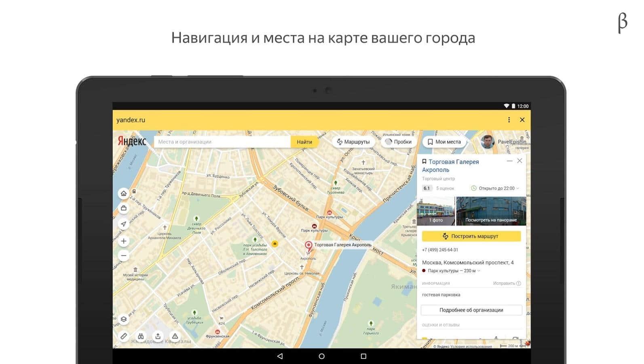Open panoramas with the binoculars icon

click(x=141, y=336)
